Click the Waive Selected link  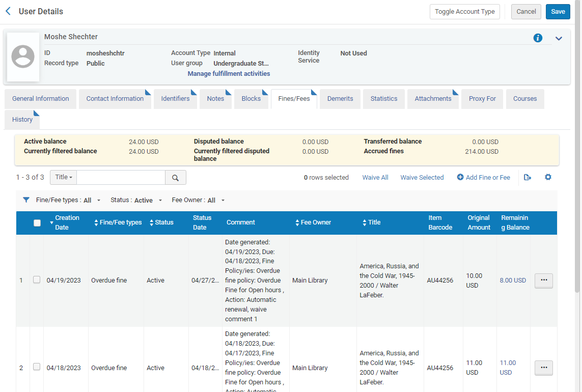[x=422, y=178]
